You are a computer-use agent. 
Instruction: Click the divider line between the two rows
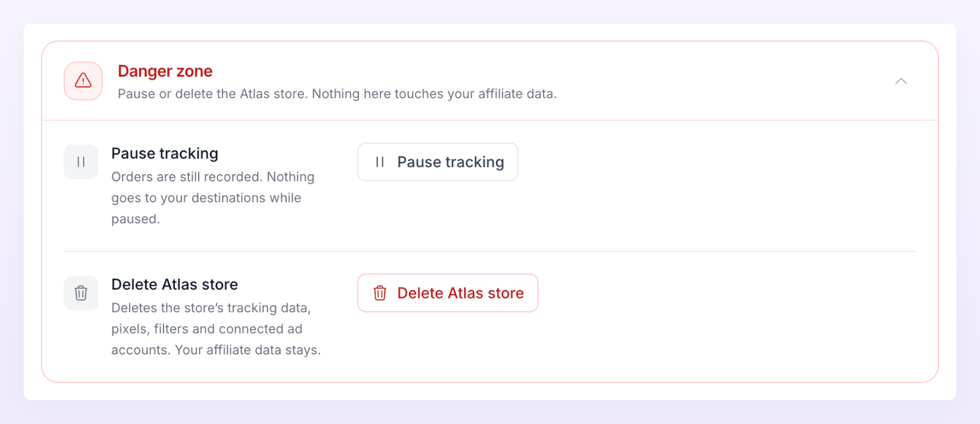coord(490,252)
